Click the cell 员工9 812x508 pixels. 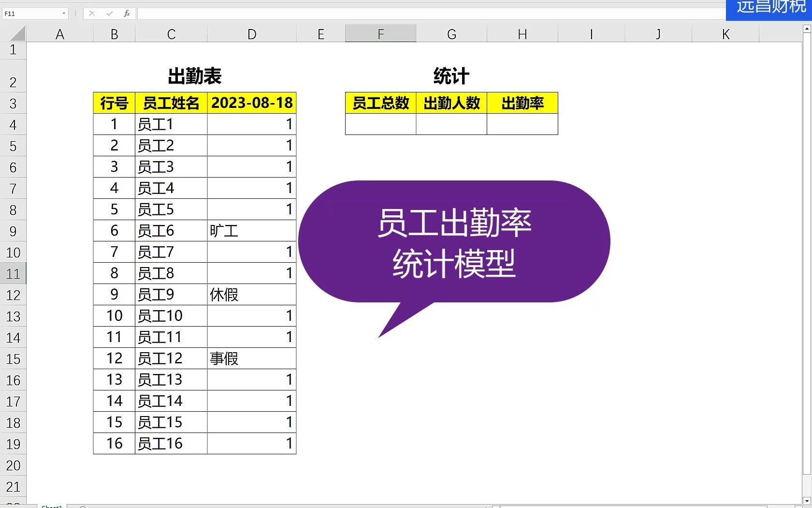(x=171, y=295)
